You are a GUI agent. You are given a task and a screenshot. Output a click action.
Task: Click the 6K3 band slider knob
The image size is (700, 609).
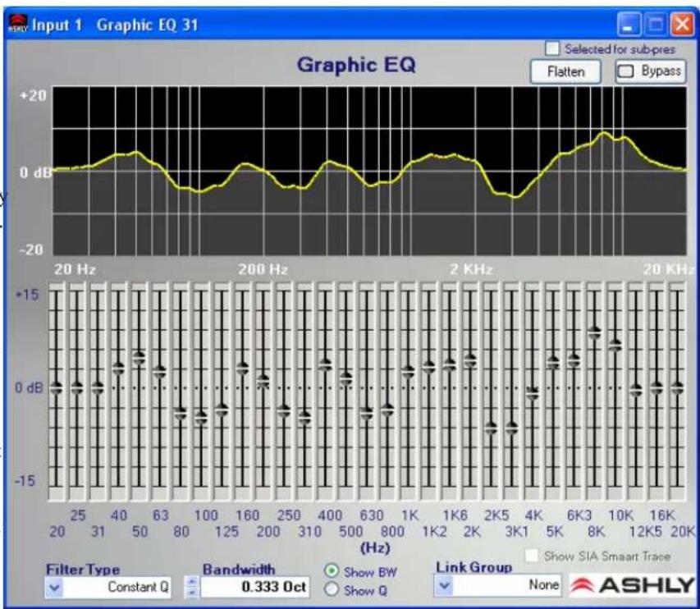click(574, 359)
